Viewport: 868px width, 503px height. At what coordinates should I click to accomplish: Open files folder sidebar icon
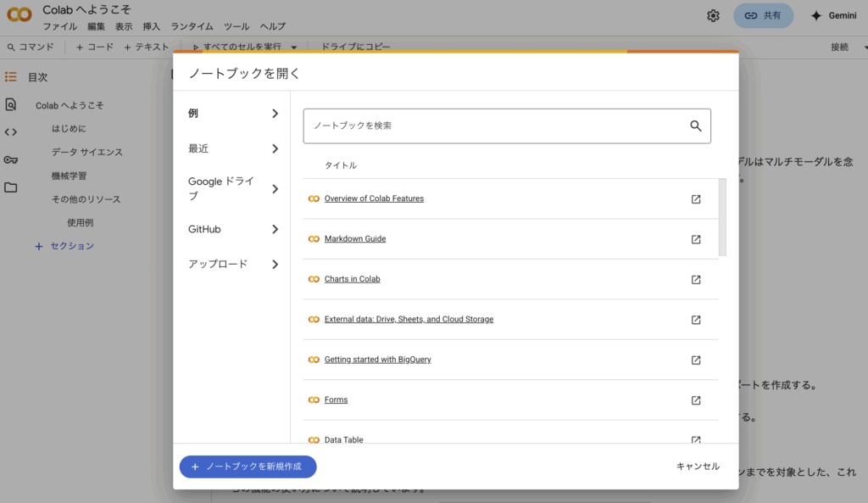pyautogui.click(x=10, y=187)
